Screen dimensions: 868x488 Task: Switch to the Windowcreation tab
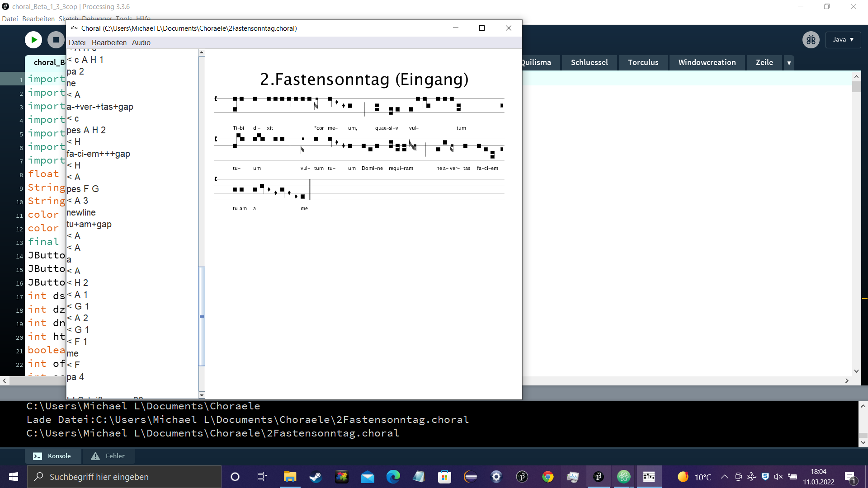pyautogui.click(x=707, y=62)
